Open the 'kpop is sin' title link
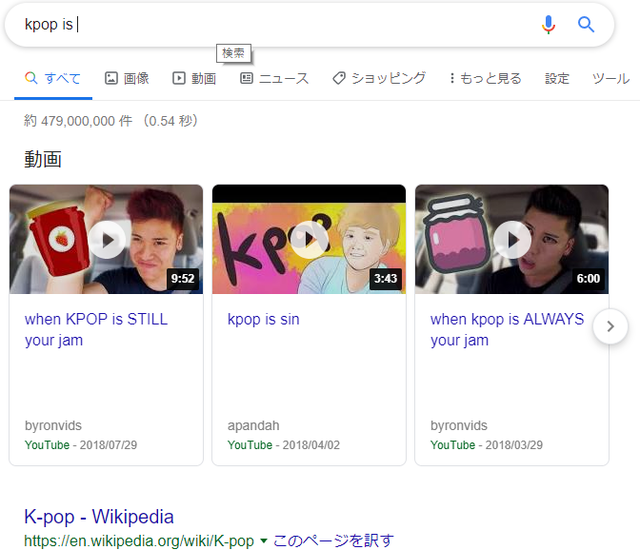640x550 pixels. (263, 319)
